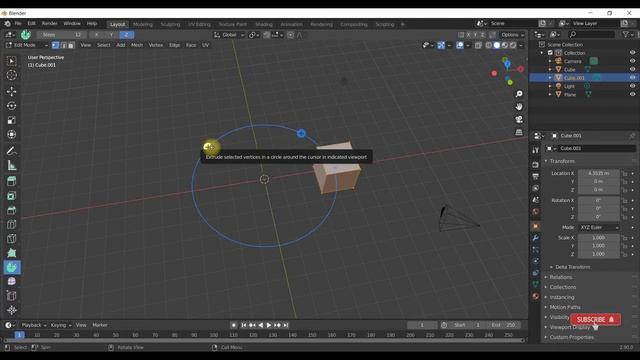Open the Global transform orientation dropdown

coord(229,35)
